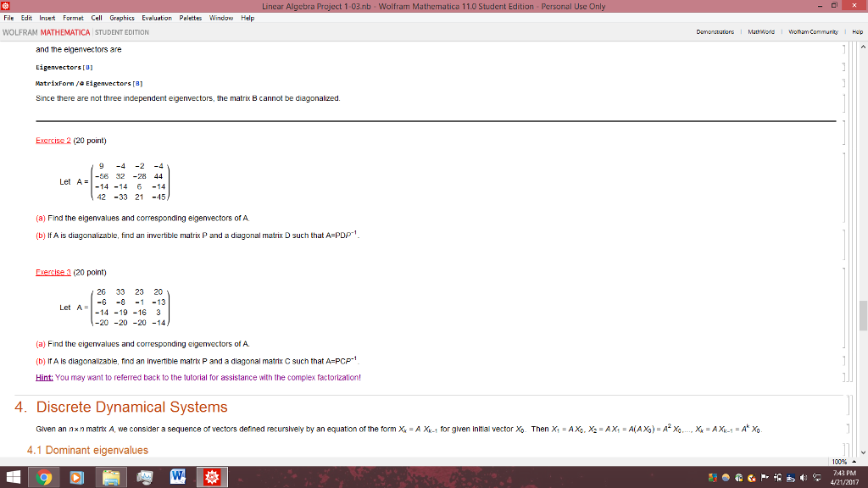The height and width of the screenshot is (488, 868).
Task: Open File Explorer from the taskbar
Action: (x=111, y=476)
